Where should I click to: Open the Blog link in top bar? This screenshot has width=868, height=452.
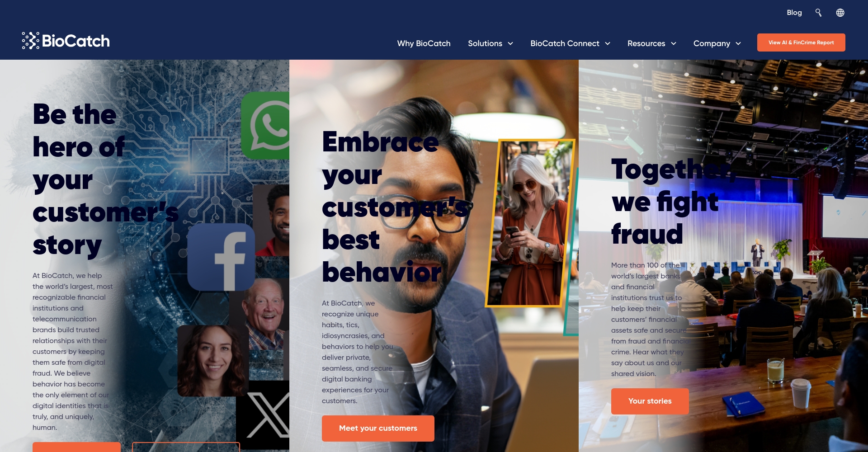click(794, 13)
